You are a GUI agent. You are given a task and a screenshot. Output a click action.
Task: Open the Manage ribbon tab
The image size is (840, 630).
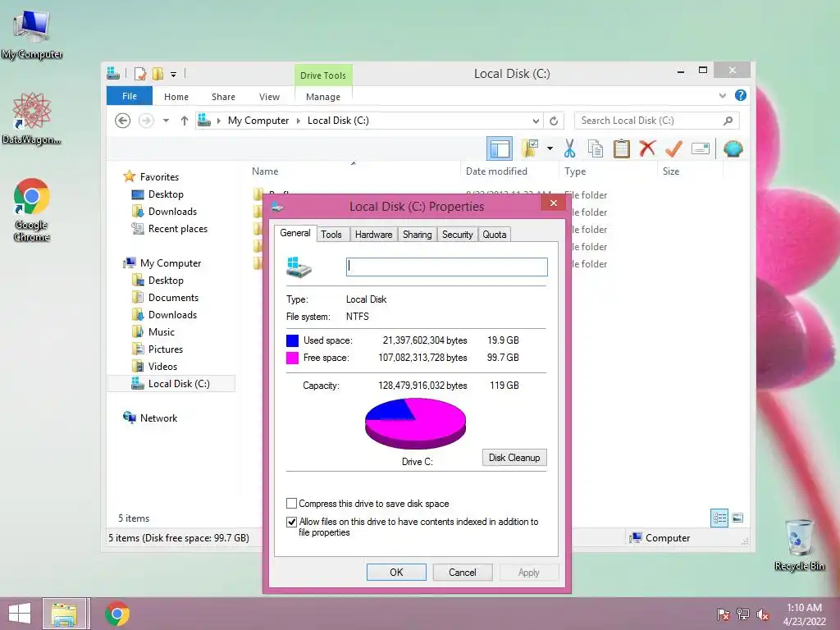click(x=323, y=97)
